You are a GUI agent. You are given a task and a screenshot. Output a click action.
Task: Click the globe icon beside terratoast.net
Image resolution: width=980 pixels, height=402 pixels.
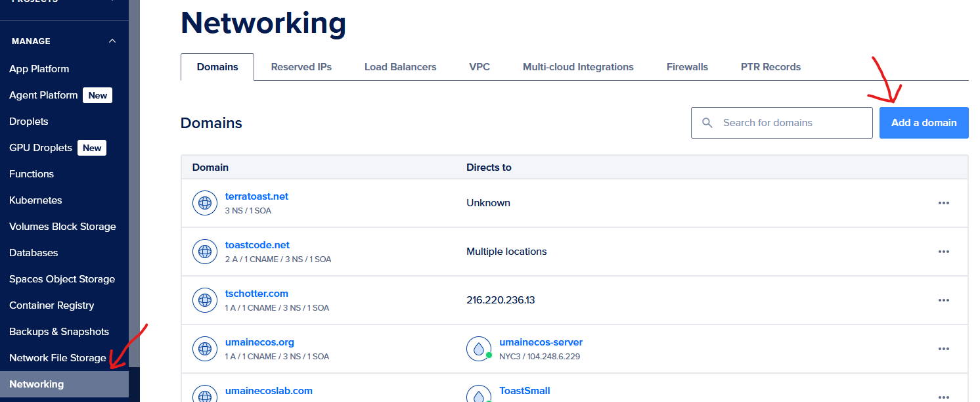tap(205, 203)
